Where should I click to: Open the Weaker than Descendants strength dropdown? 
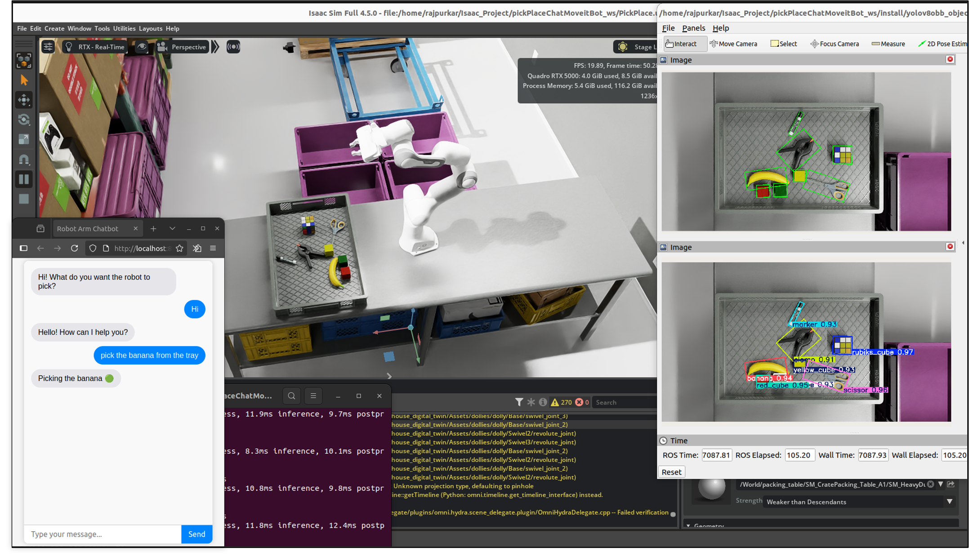(859, 502)
